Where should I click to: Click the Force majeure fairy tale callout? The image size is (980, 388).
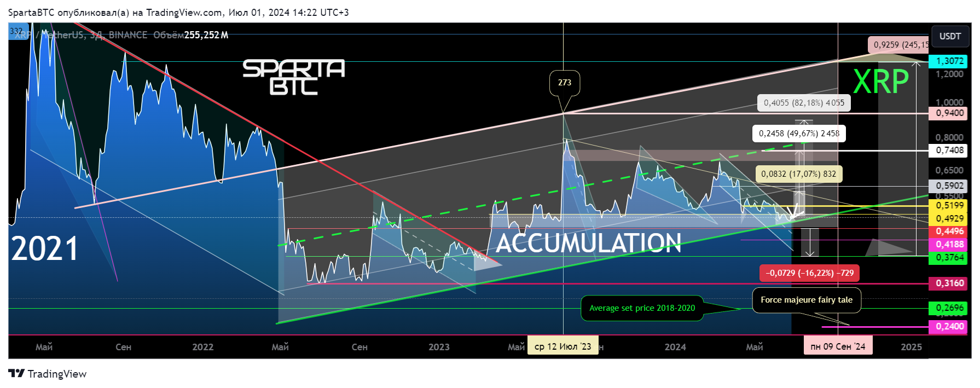[x=807, y=300]
